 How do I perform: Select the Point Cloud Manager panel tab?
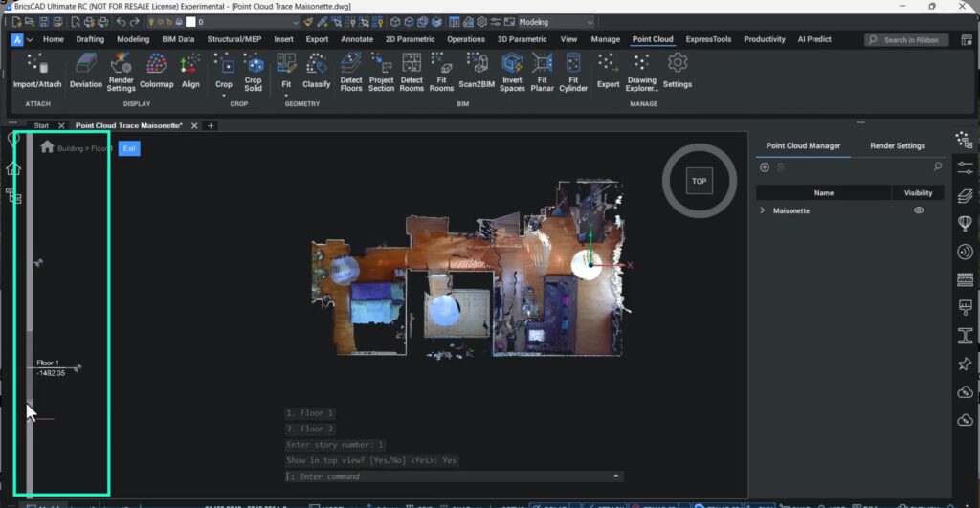tap(803, 145)
